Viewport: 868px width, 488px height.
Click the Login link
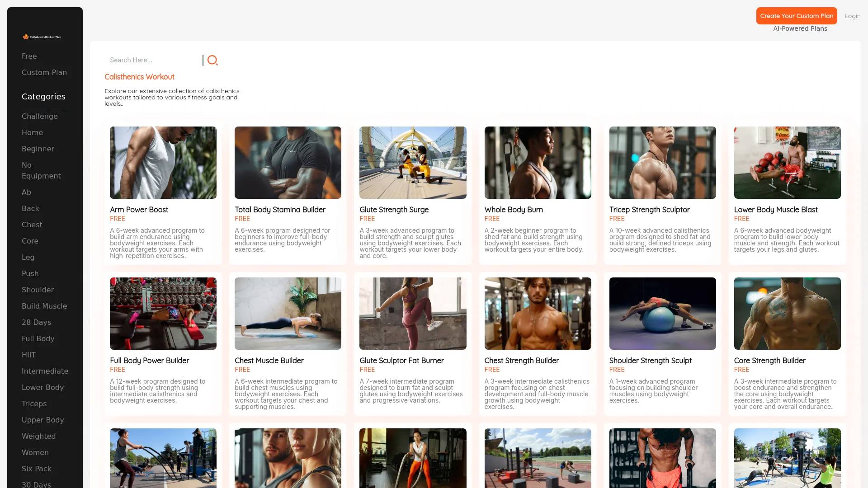pos(852,16)
